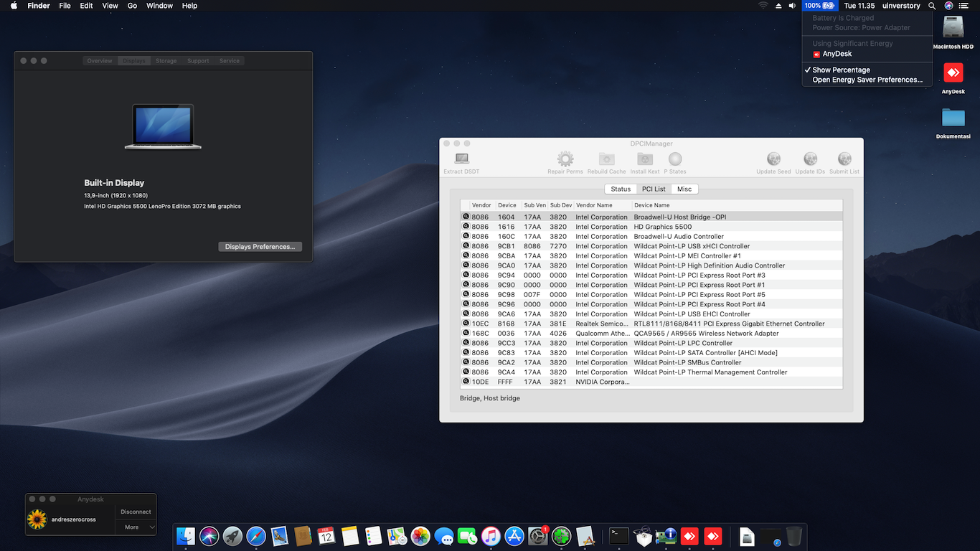Toggle the Show Percentage battery option

click(x=841, y=70)
